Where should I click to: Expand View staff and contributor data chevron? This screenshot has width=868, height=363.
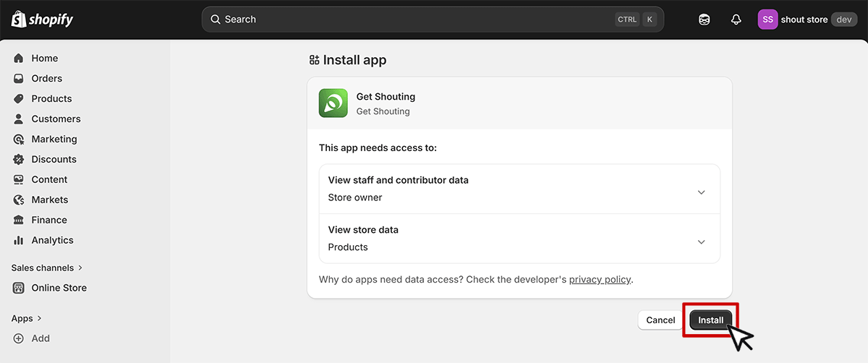click(701, 192)
